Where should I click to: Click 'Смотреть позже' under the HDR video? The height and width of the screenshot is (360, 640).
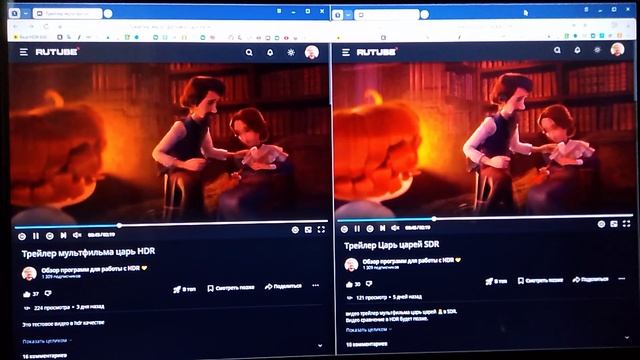(x=231, y=288)
